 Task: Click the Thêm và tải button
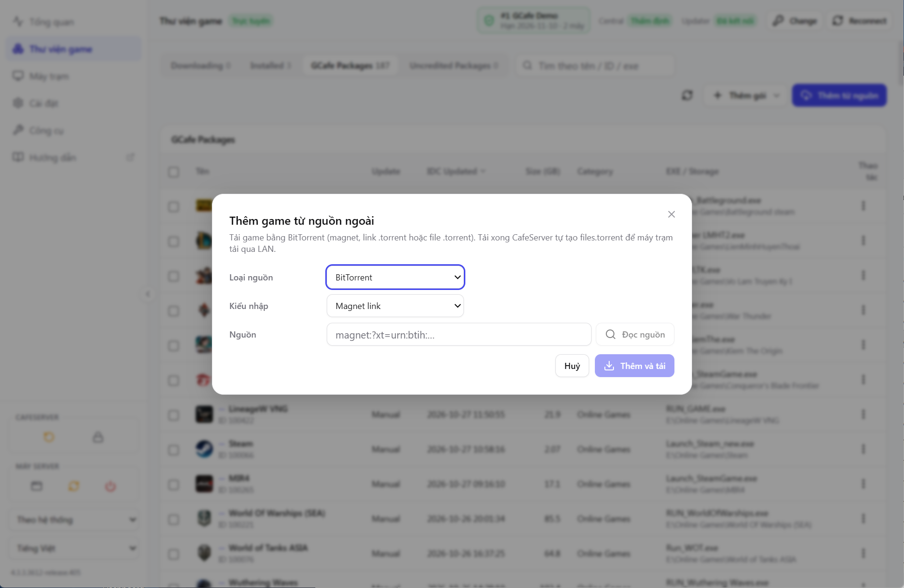tap(634, 366)
